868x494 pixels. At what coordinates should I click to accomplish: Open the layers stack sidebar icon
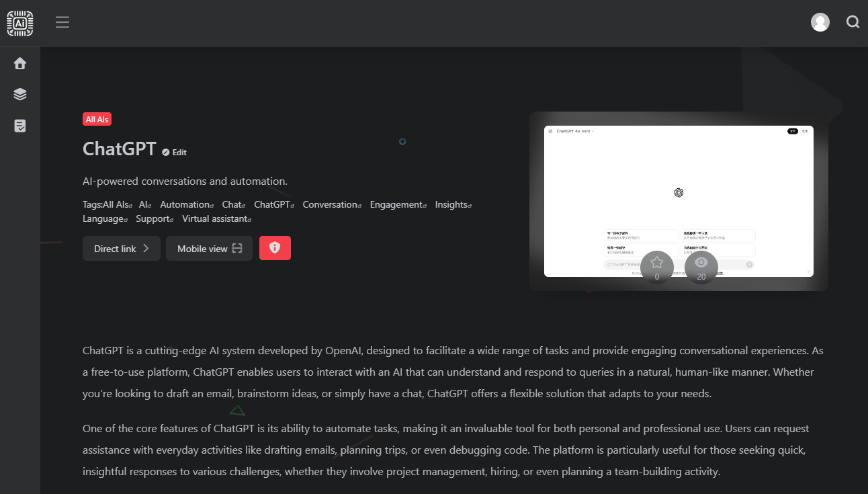20,94
